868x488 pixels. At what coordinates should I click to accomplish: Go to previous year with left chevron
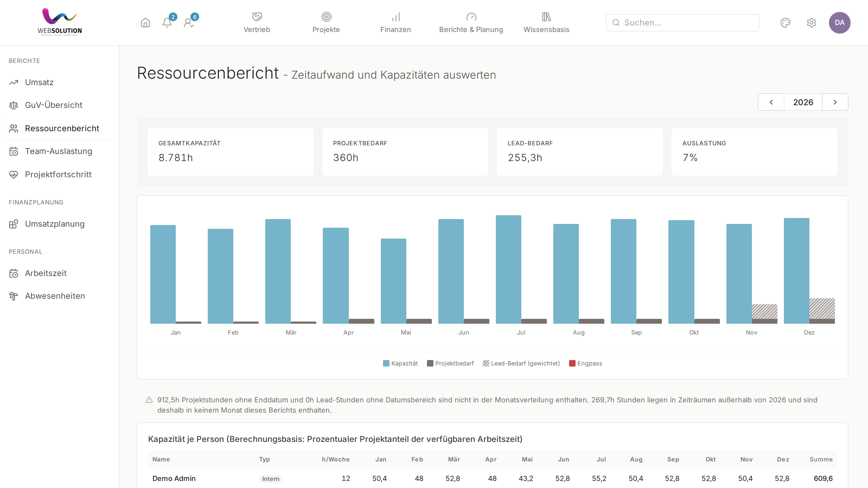click(x=771, y=102)
